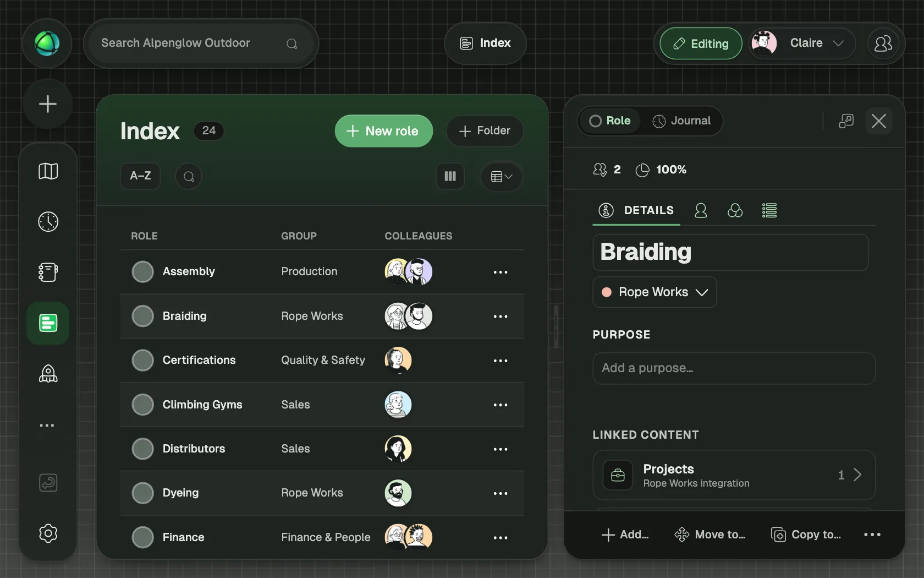Image resolution: width=924 pixels, height=578 pixels.
Task: Open the notebook icon in sidebar
Action: 48,272
